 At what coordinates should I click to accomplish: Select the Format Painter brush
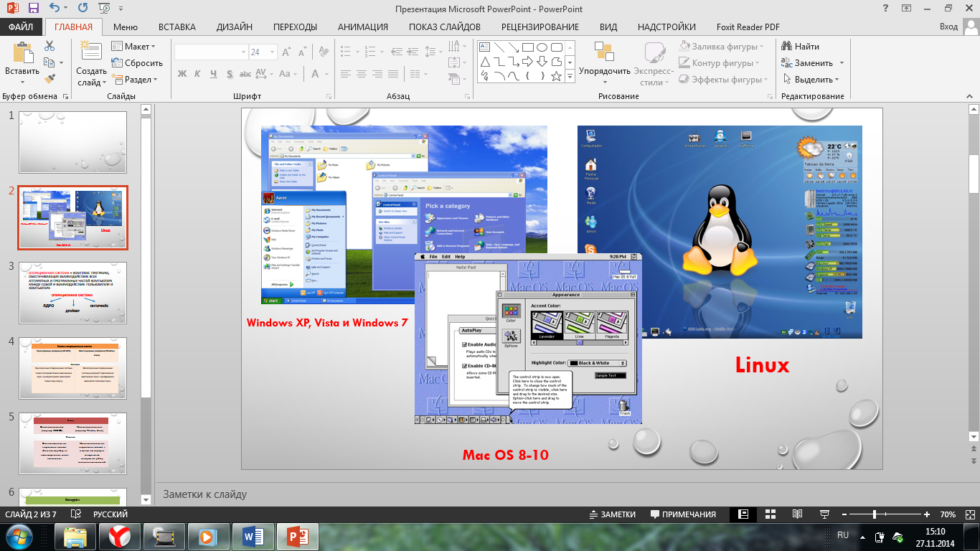pos(50,79)
